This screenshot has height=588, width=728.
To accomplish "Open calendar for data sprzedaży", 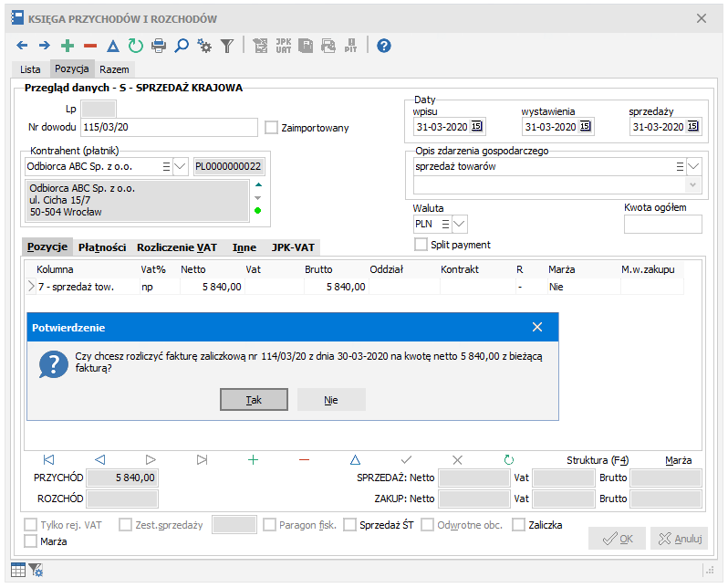I will click(x=693, y=126).
